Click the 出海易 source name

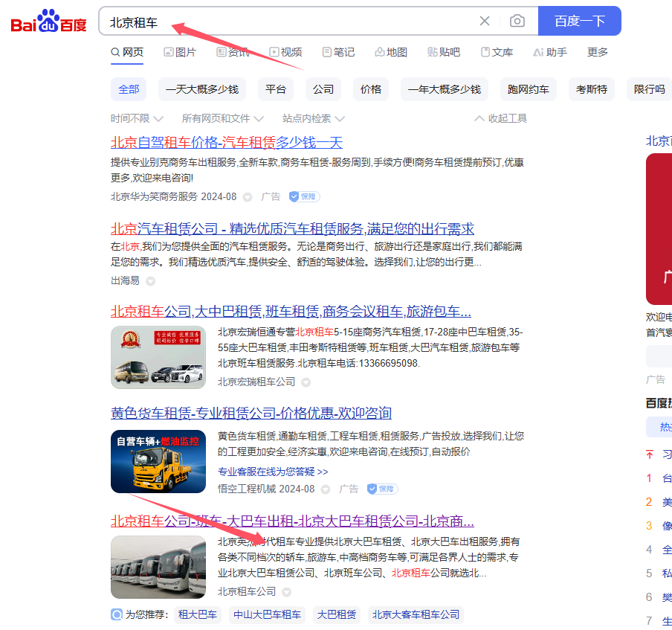click(x=125, y=281)
